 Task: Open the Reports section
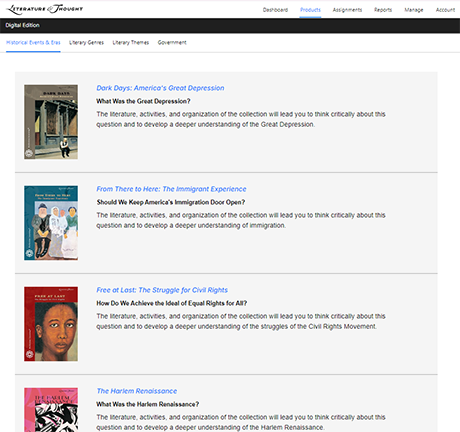point(383,10)
